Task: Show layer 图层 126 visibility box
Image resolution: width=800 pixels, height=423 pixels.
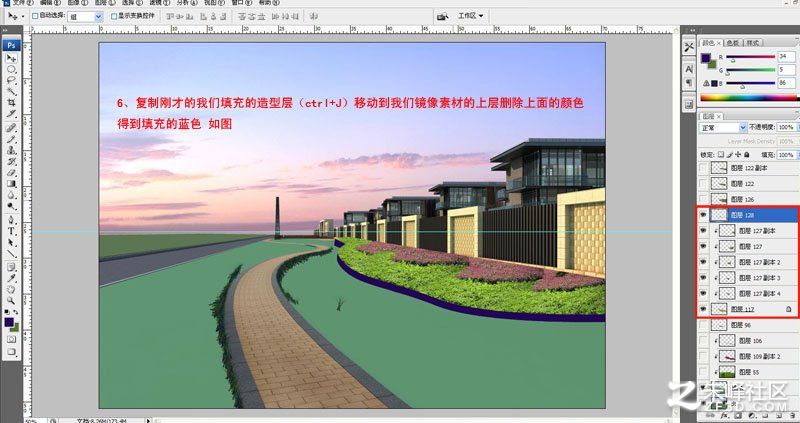Action: [704, 199]
